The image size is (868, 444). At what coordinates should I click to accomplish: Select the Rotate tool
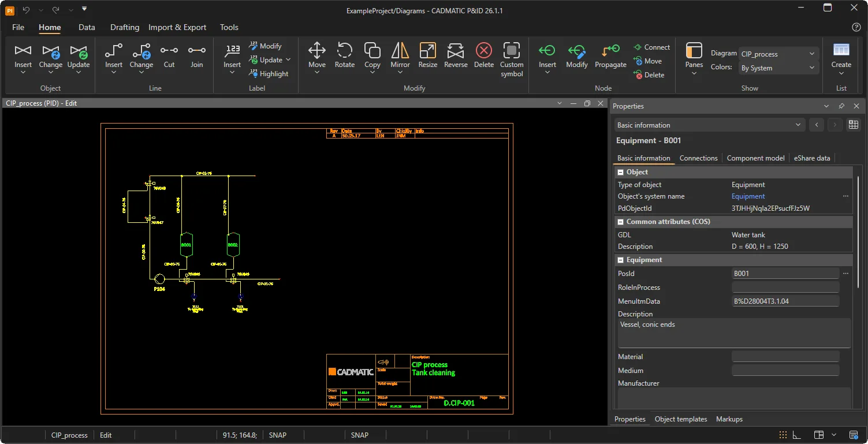pyautogui.click(x=345, y=56)
